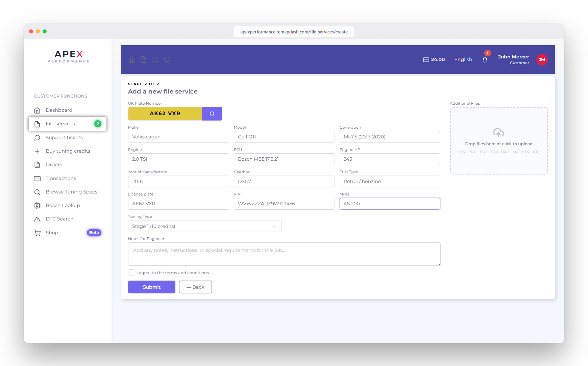Click the file icon in top bar
This screenshot has width=588, height=366.
144,60
